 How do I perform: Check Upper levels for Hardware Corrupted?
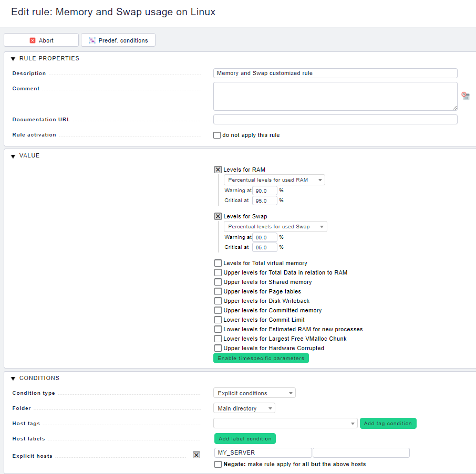point(218,348)
